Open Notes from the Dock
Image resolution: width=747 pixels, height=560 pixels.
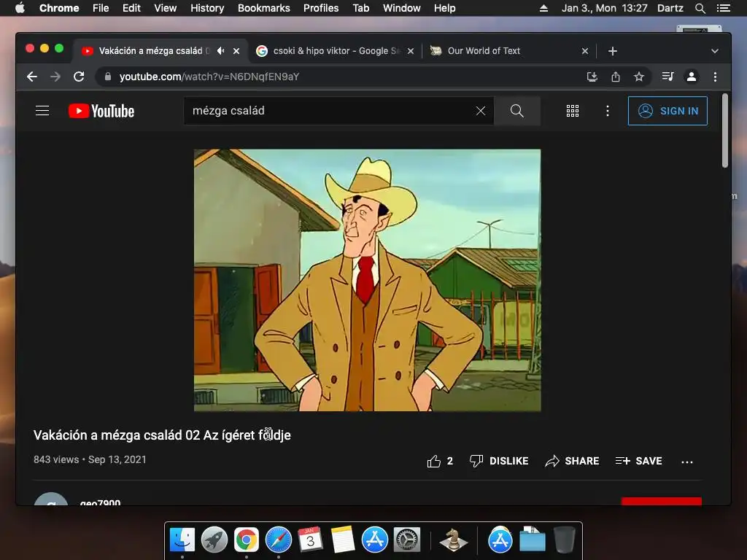click(343, 540)
